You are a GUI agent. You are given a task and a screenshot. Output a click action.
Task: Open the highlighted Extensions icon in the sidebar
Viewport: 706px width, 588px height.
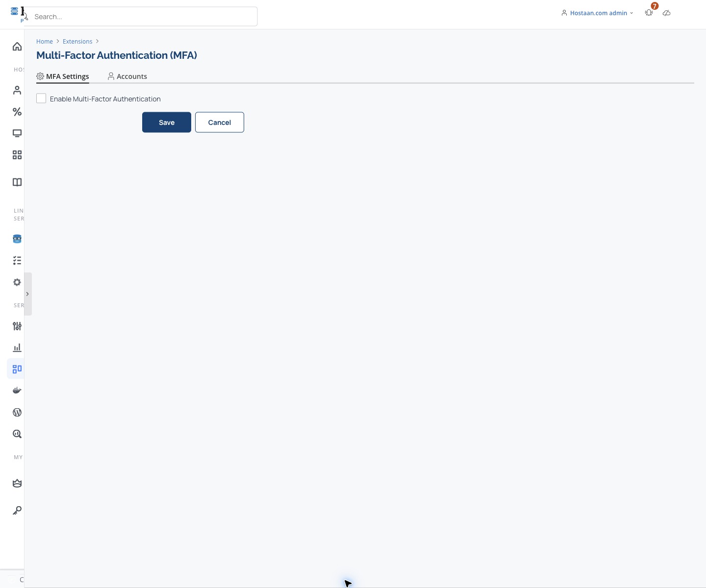tap(17, 369)
